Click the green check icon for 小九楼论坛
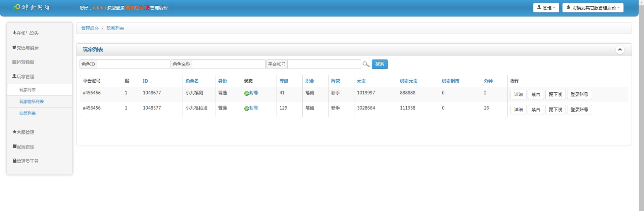 tap(246, 109)
